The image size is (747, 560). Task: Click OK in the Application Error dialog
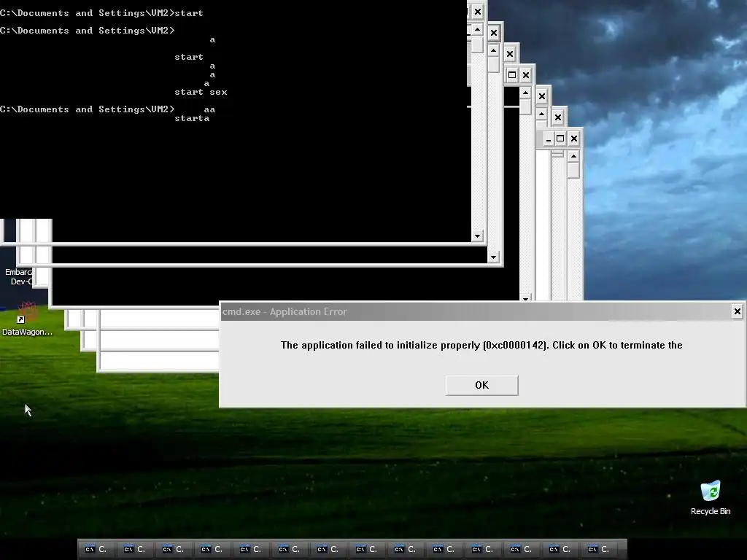tap(481, 385)
